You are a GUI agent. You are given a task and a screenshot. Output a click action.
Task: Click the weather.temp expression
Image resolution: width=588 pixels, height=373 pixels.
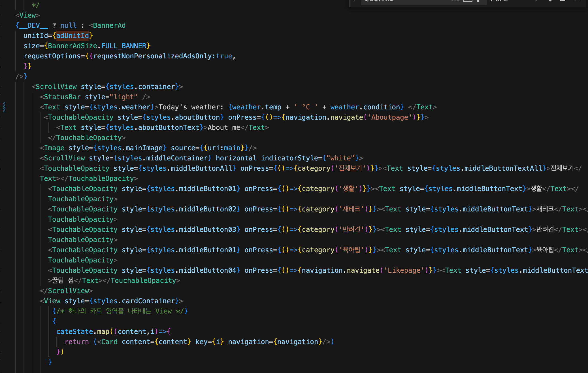click(257, 107)
